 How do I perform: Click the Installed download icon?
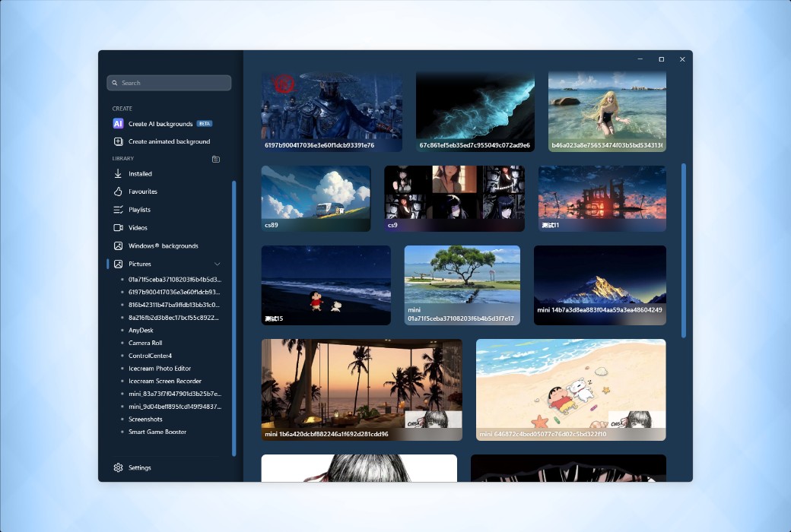click(x=118, y=173)
